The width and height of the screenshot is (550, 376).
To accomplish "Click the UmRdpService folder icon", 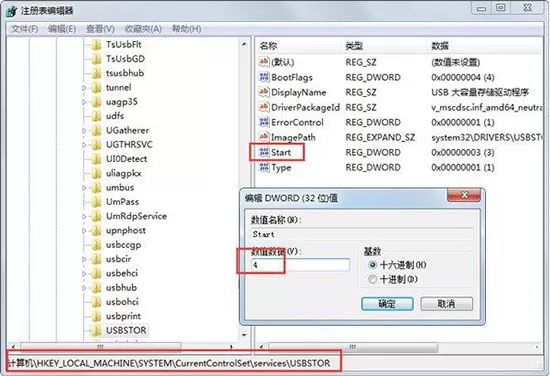I will point(96,216).
